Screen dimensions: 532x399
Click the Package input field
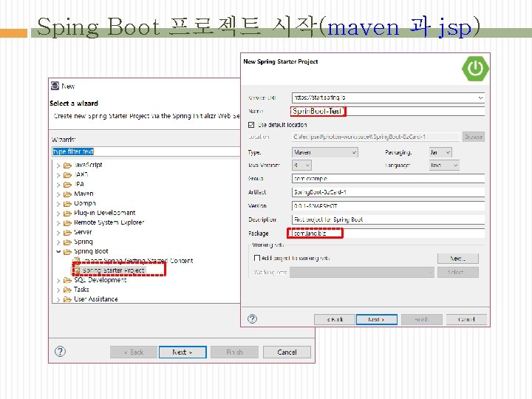pyautogui.click(x=388, y=233)
